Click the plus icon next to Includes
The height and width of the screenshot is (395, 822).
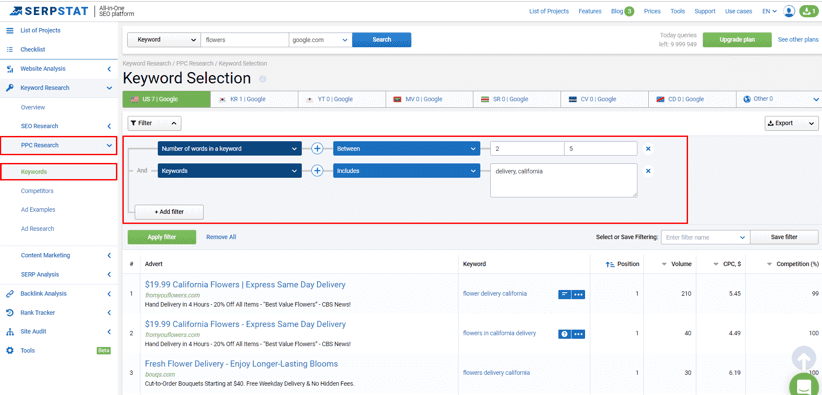pyautogui.click(x=317, y=170)
